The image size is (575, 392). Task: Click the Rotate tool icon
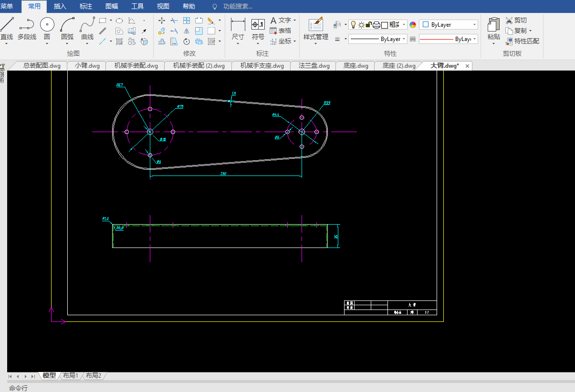[x=187, y=41]
